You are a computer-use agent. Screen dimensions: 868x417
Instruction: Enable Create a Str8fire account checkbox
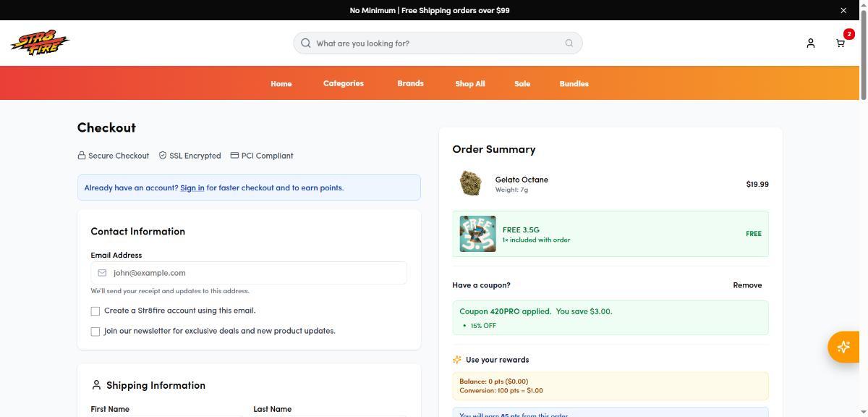pos(95,311)
